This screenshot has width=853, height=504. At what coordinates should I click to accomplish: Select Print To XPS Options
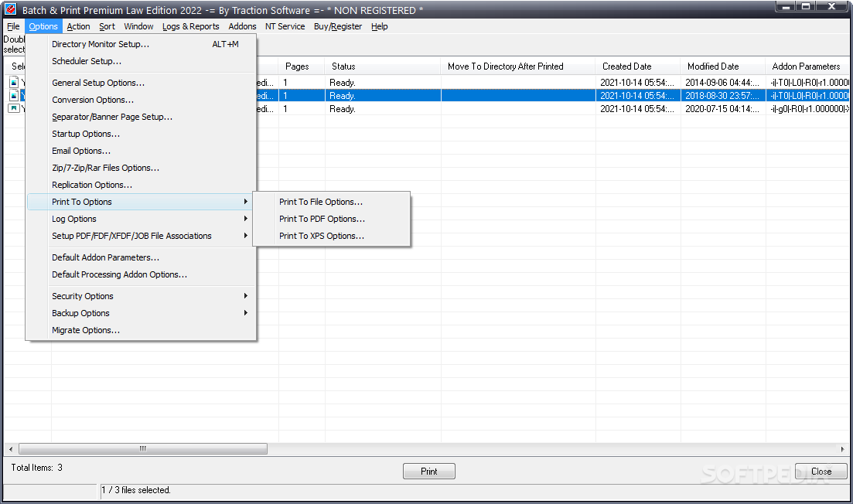coord(331,236)
